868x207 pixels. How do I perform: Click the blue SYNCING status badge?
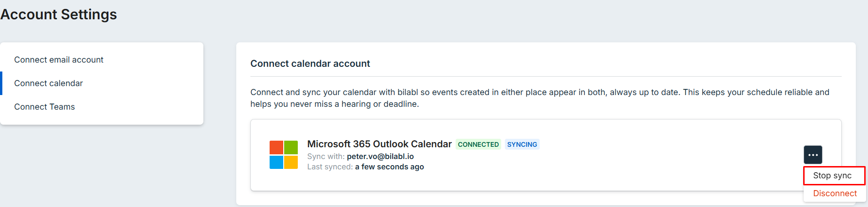[x=522, y=144]
